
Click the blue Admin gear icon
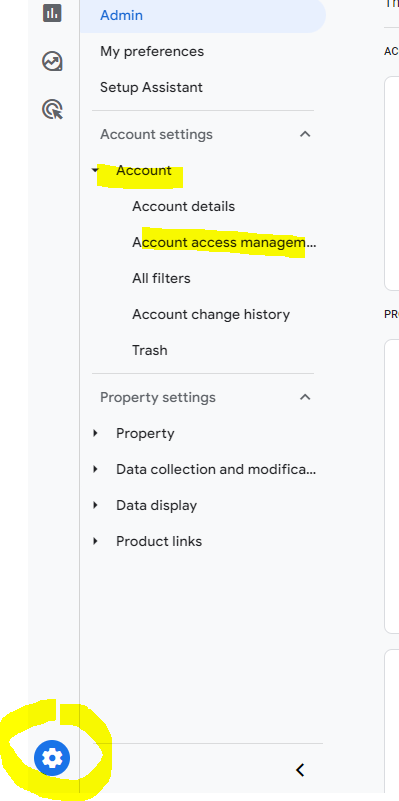coord(52,757)
